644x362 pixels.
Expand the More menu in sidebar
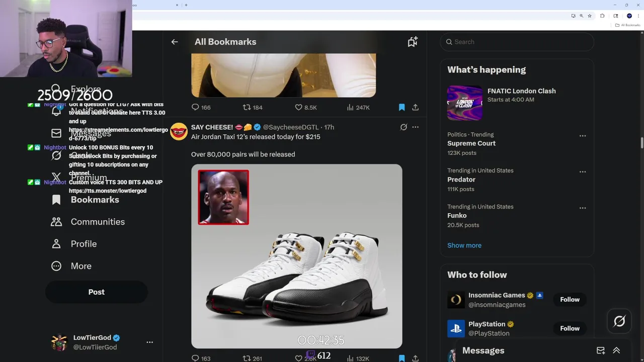pos(71,266)
